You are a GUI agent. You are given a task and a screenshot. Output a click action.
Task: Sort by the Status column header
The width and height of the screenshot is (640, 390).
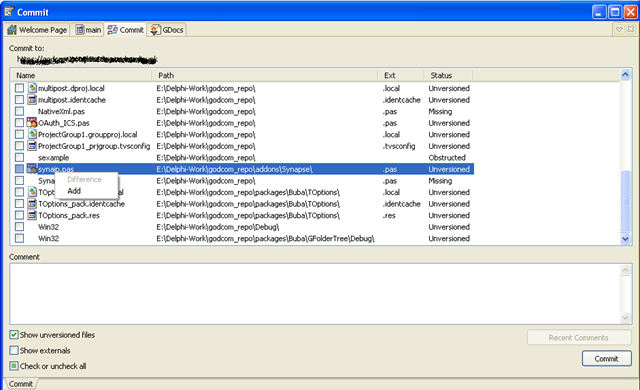point(448,75)
